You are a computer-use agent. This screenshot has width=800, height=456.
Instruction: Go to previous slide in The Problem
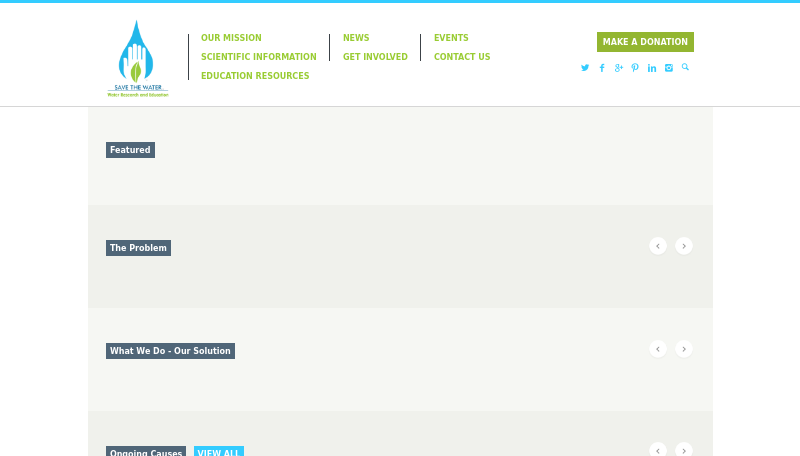coord(658,246)
